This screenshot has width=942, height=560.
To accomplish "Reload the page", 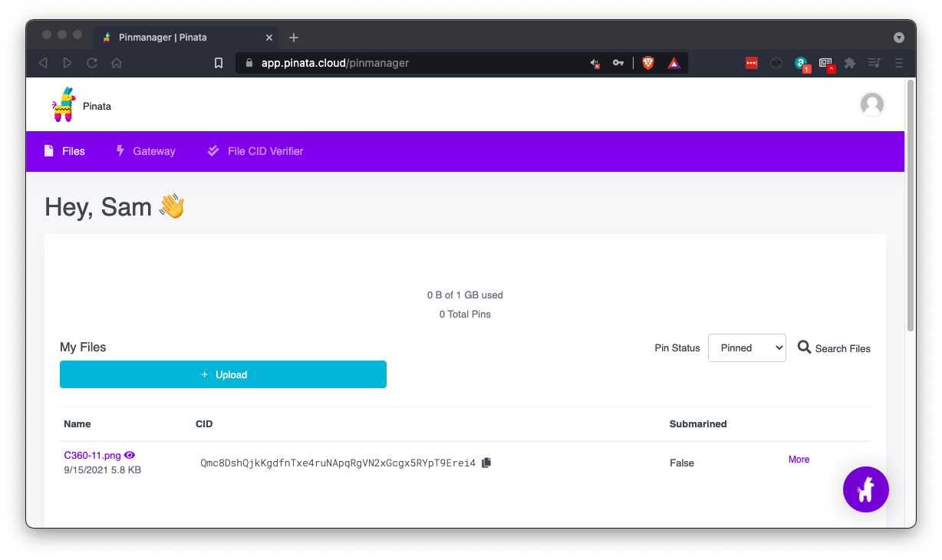I will click(92, 63).
